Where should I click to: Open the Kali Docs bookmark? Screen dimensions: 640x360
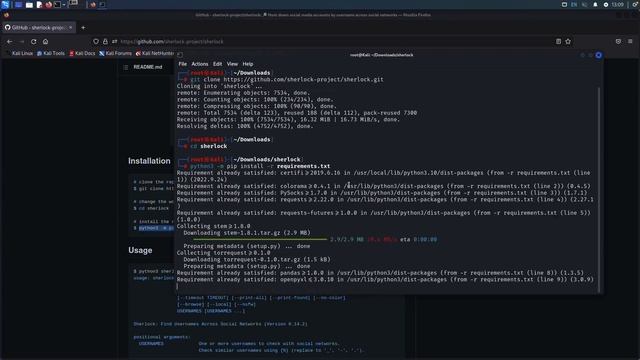pos(82,53)
